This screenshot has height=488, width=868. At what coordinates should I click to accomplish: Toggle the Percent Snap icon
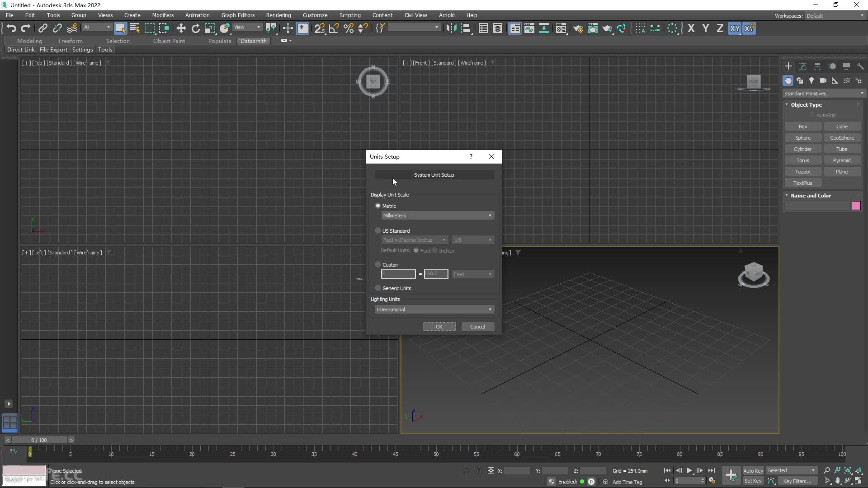click(x=348, y=28)
